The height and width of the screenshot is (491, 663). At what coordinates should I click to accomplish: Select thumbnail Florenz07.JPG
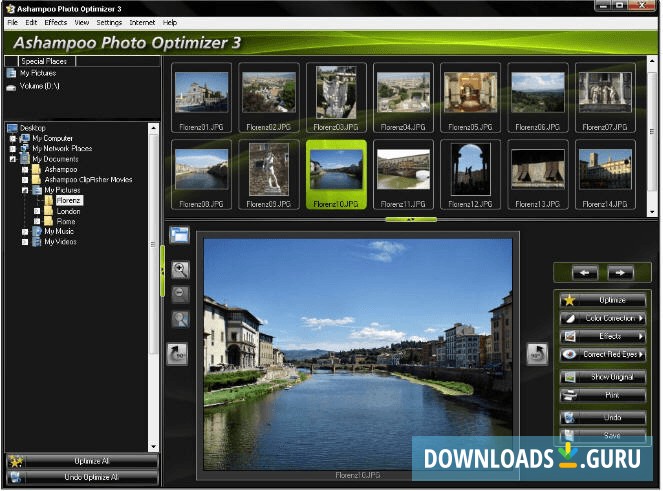tap(605, 98)
